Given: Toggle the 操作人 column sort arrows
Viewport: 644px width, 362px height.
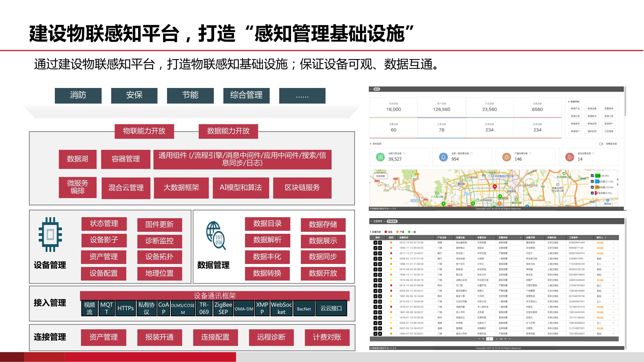Looking at the screenshot, I should (606, 238).
